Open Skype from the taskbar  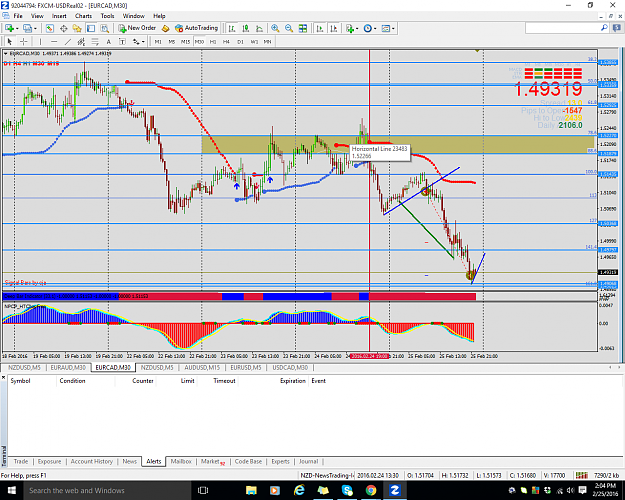(347, 490)
